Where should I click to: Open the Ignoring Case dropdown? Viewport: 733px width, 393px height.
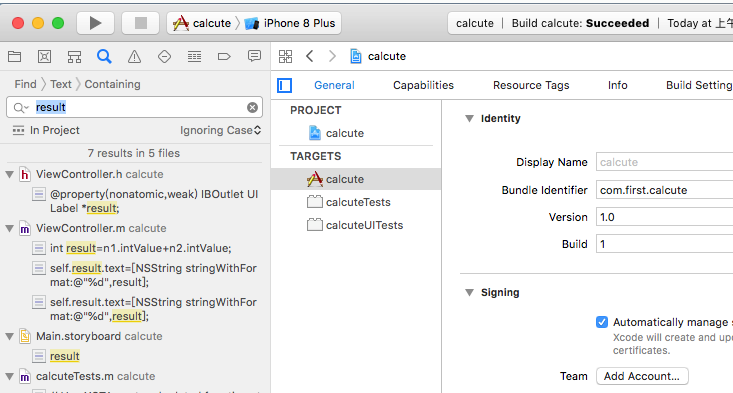tap(220, 130)
